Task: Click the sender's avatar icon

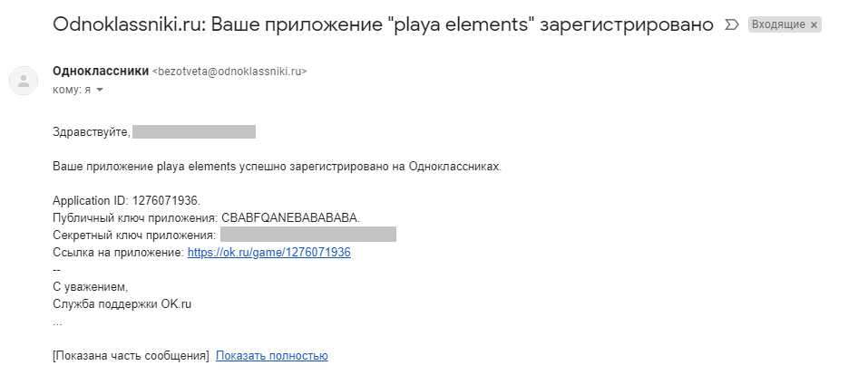Action: click(23, 81)
